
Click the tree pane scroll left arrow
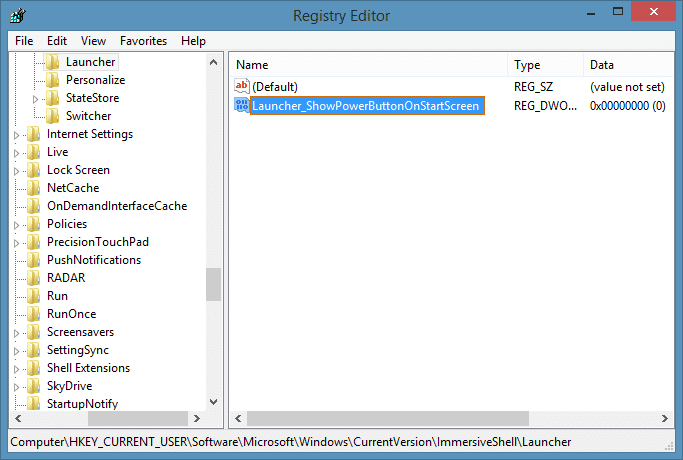pyautogui.click(x=18, y=418)
